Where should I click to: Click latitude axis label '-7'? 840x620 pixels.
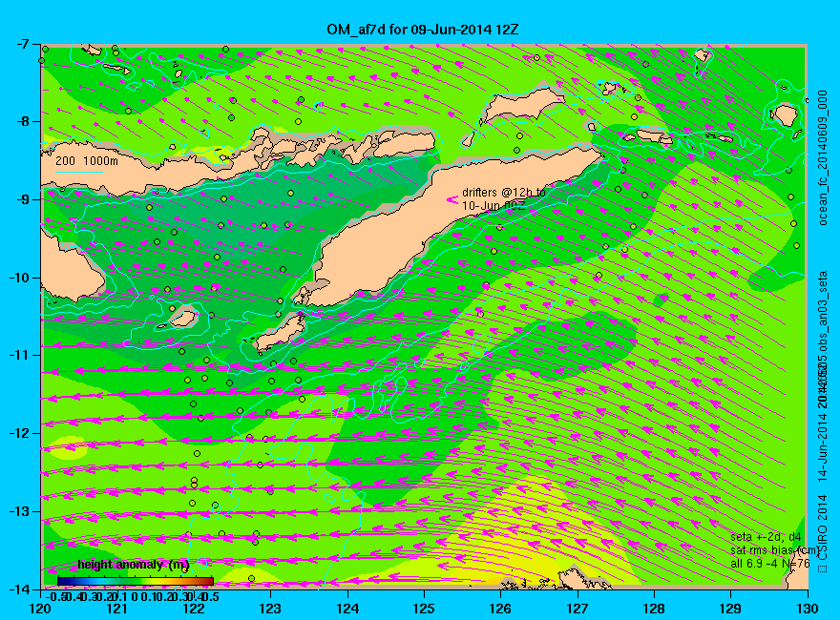pyautogui.click(x=23, y=45)
